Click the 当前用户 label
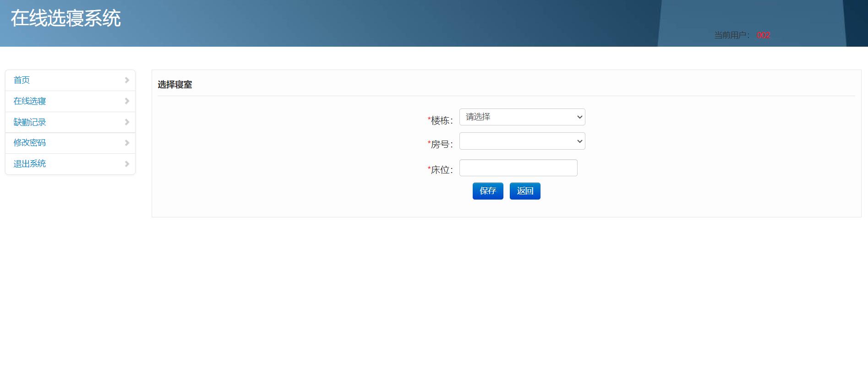The height and width of the screenshot is (379, 868). click(732, 35)
